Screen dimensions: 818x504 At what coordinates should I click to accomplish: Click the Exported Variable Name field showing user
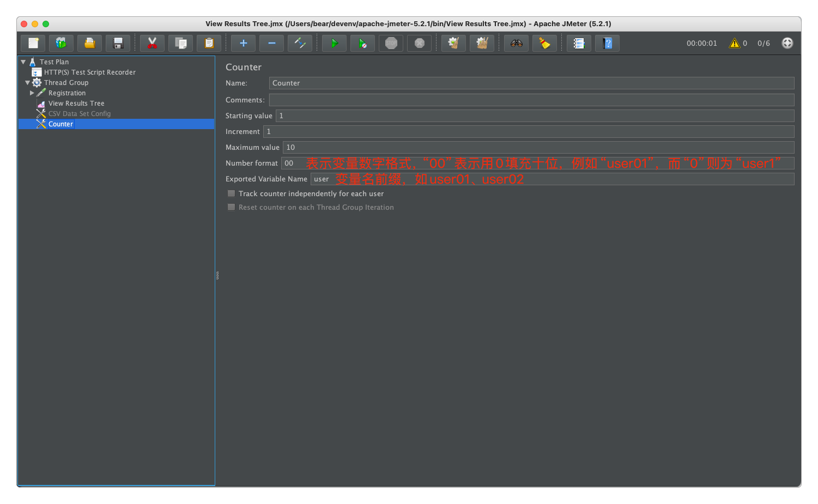click(552, 179)
